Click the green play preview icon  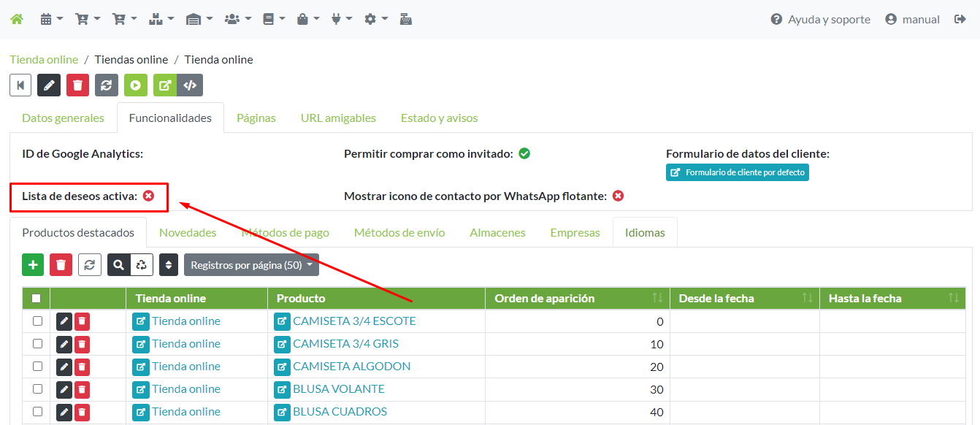[x=135, y=85]
